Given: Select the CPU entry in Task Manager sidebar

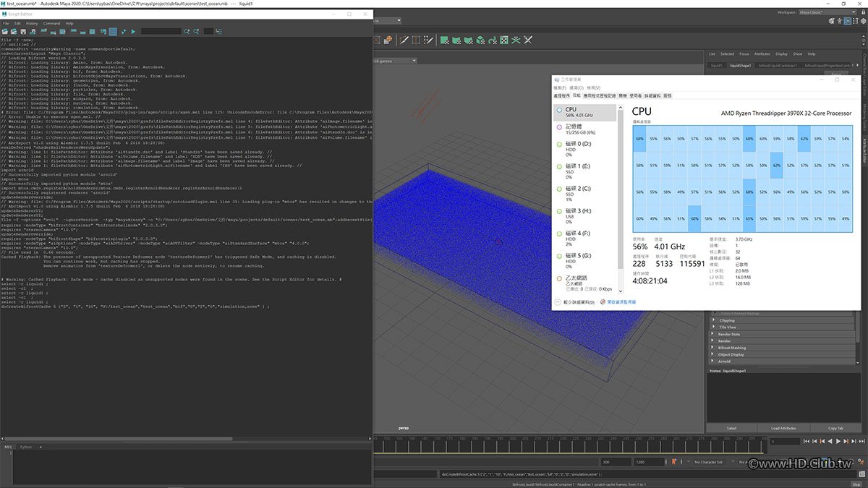Looking at the screenshot, I should [584, 112].
